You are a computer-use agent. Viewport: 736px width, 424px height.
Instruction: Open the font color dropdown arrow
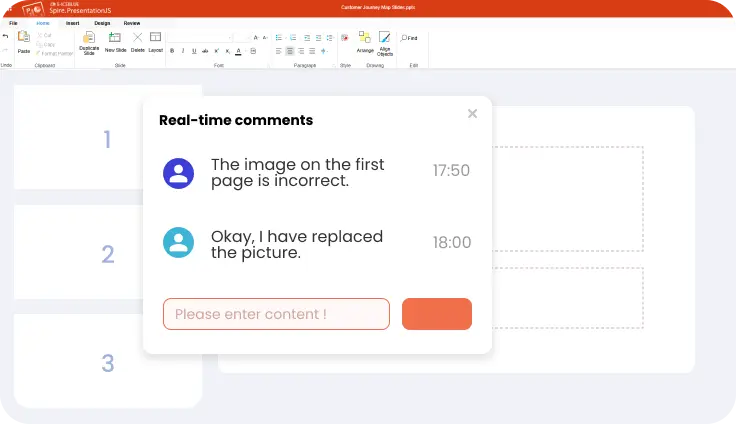pyautogui.click(x=245, y=51)
